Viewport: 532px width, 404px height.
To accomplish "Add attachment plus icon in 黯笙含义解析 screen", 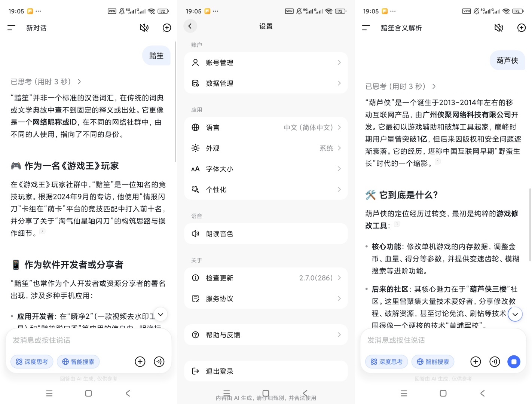I will point(476,362).
